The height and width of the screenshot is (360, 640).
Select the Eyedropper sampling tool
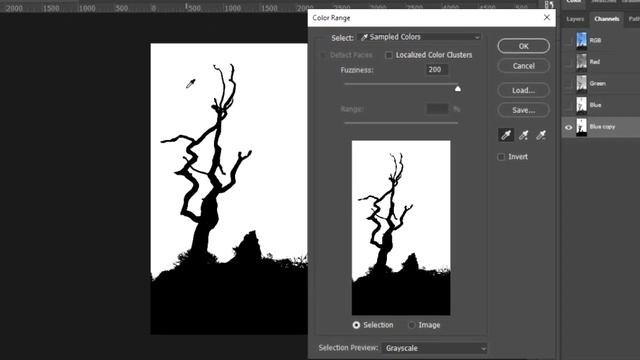(x=506, y=135)
